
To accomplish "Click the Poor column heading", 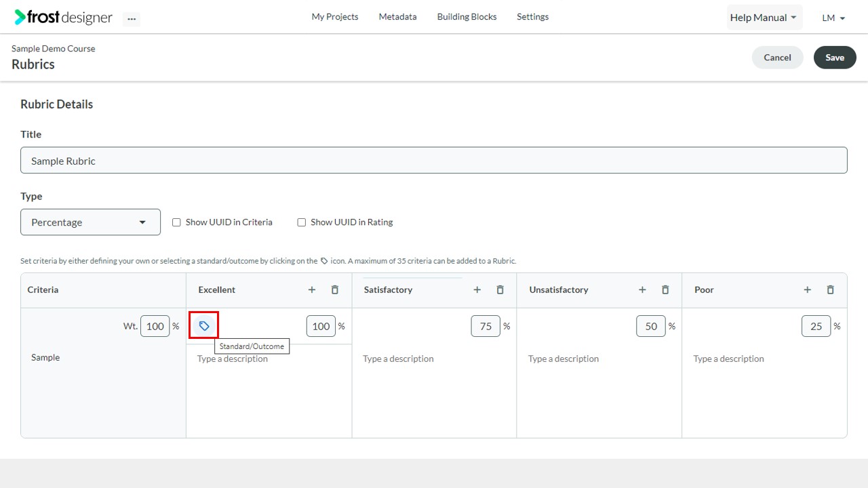I will pos(704,289).
